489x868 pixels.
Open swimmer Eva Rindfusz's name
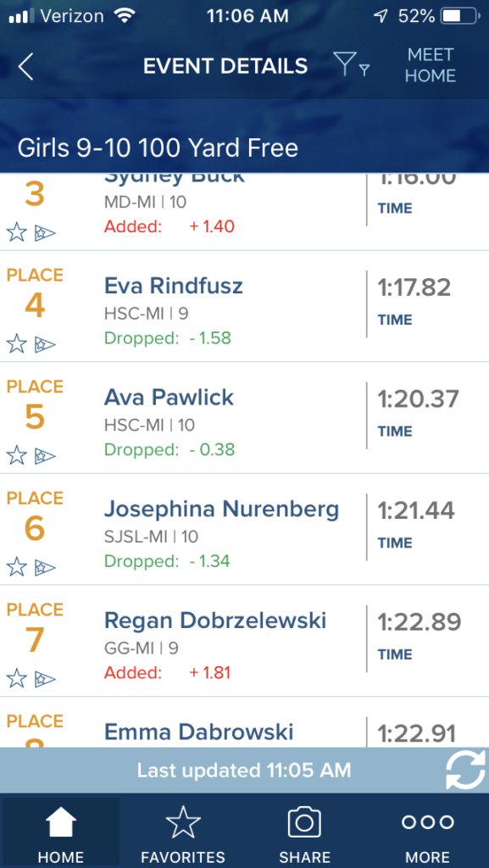pos(174,287)
